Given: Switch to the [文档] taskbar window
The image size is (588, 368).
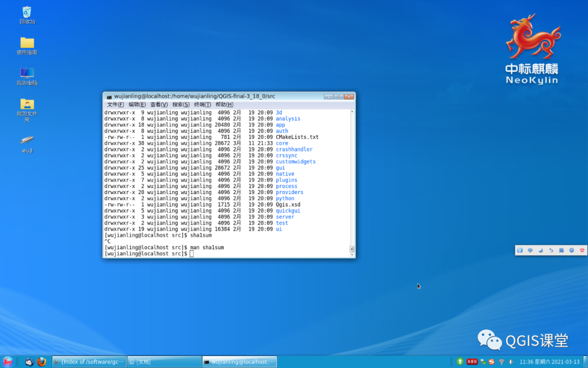Looking at the screenshot, I should point(164,362).
